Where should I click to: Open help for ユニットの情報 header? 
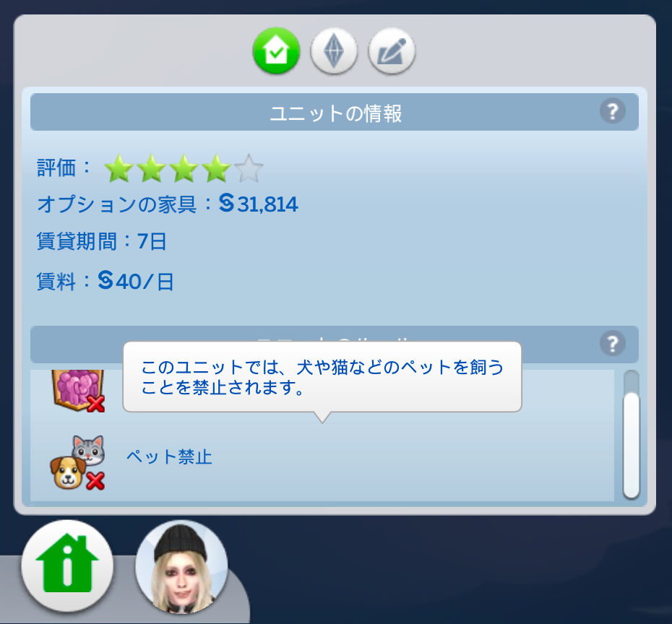tap(612, 111)
